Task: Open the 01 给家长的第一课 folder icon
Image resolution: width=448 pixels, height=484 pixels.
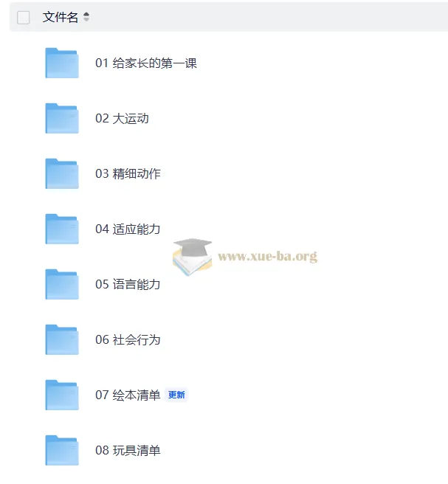Action: tap(62, 63)
